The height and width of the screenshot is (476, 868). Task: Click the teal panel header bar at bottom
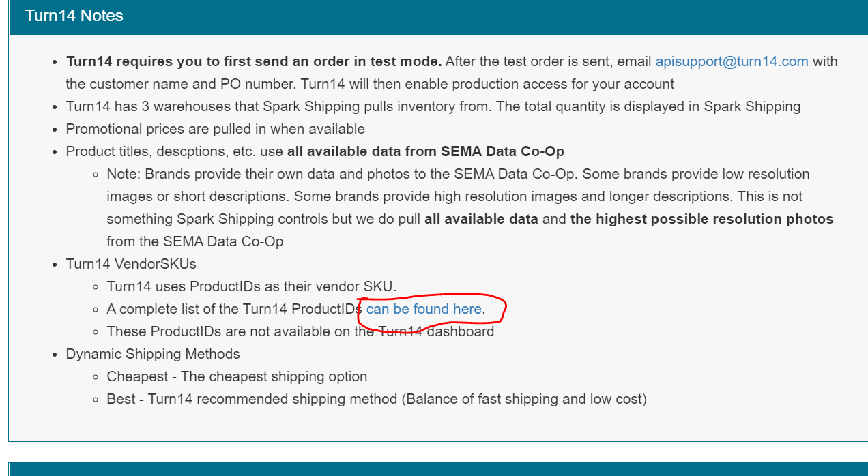pos(437,469)
